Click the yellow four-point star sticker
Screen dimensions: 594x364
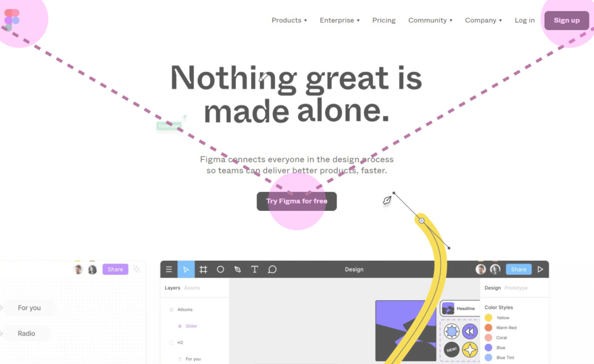[x=470, y=350]
